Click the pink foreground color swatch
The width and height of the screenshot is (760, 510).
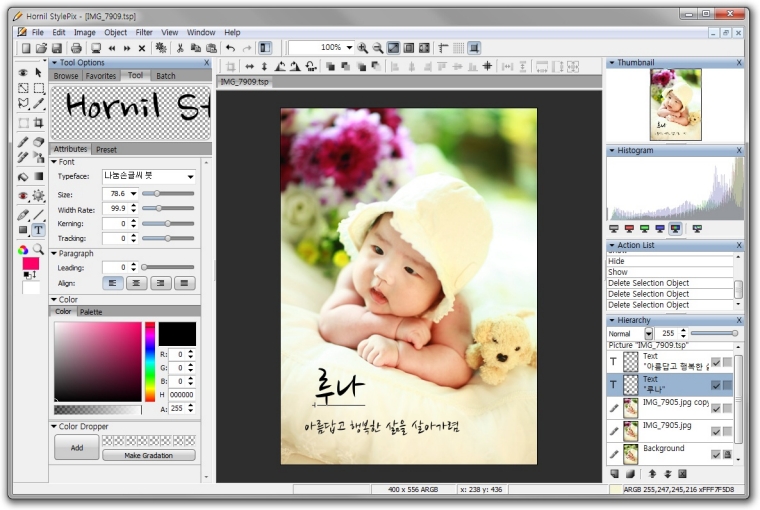pos(31,264)
